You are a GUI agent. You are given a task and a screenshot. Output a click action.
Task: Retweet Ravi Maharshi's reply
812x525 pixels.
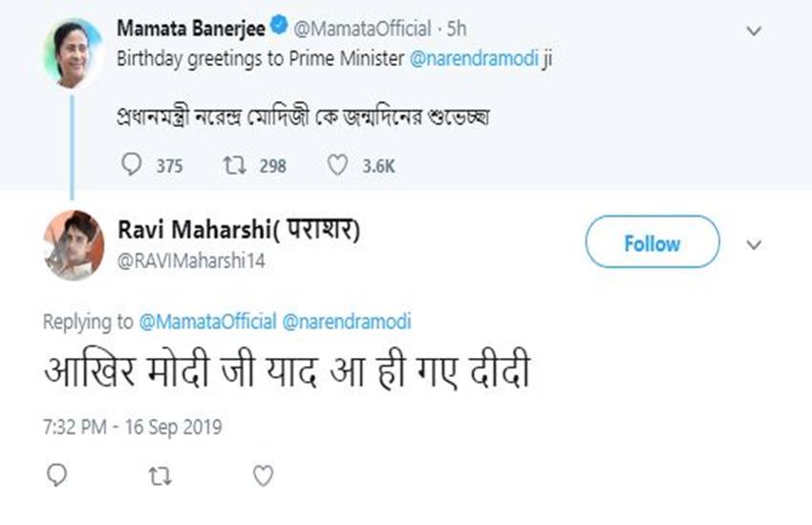(160, 475)
